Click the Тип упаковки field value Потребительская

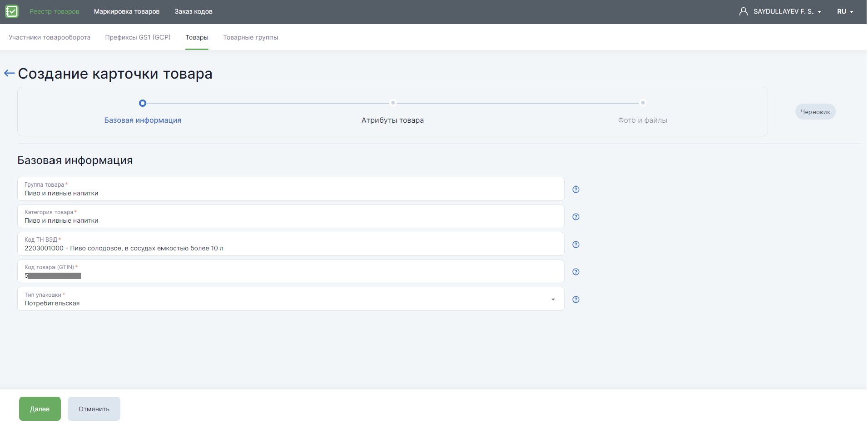click(x=52, y=303)
